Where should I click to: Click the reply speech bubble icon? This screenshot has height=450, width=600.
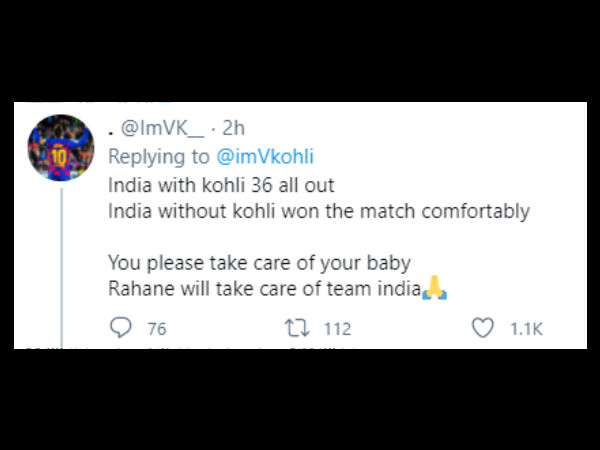121,328
